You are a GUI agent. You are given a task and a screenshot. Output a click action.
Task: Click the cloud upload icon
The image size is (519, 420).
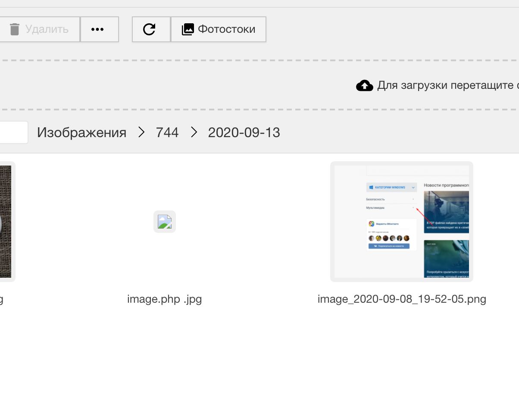365,85
